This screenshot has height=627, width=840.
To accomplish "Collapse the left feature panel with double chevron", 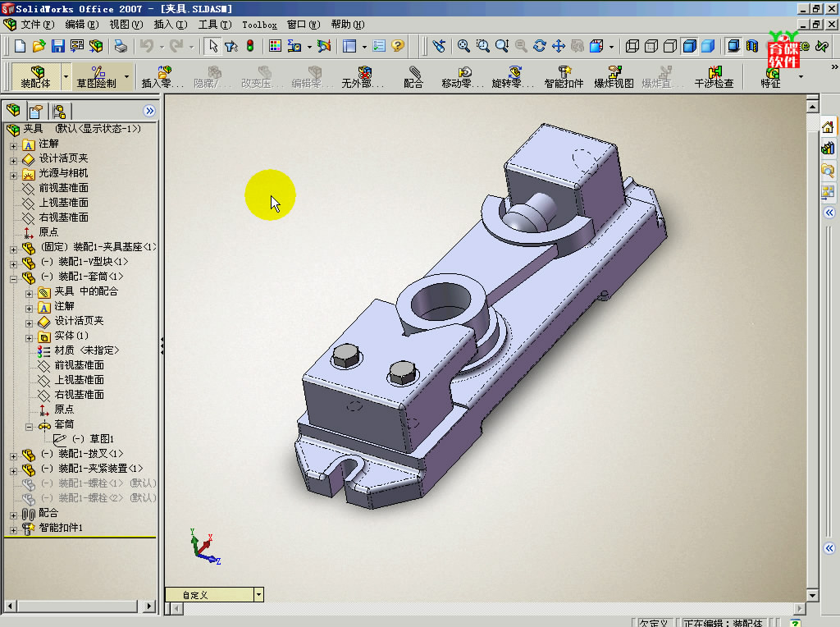I will (150, 110).
